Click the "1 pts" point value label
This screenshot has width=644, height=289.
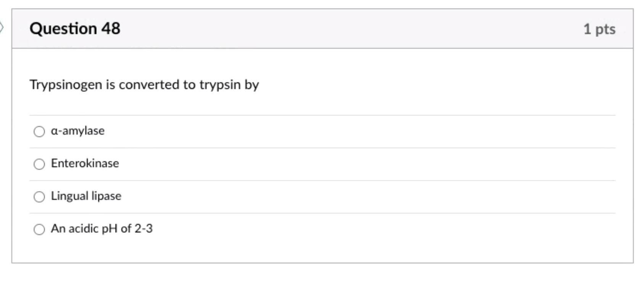[599, 29]
